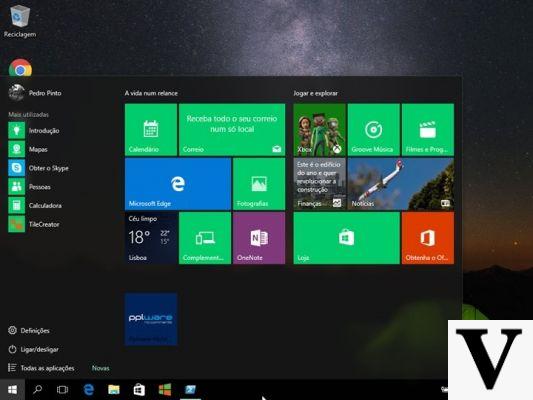Open Obter o Skype entry
533x400 pixels.
tap(39, 168)
